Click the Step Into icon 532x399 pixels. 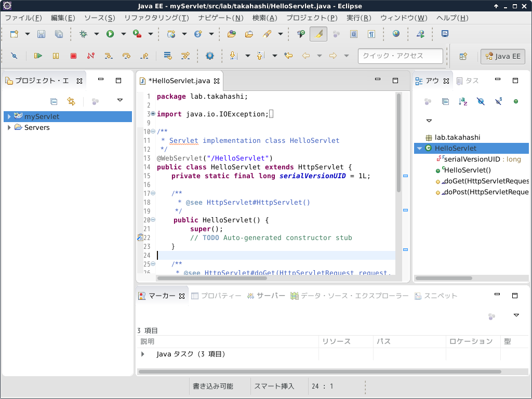point(109,56)
